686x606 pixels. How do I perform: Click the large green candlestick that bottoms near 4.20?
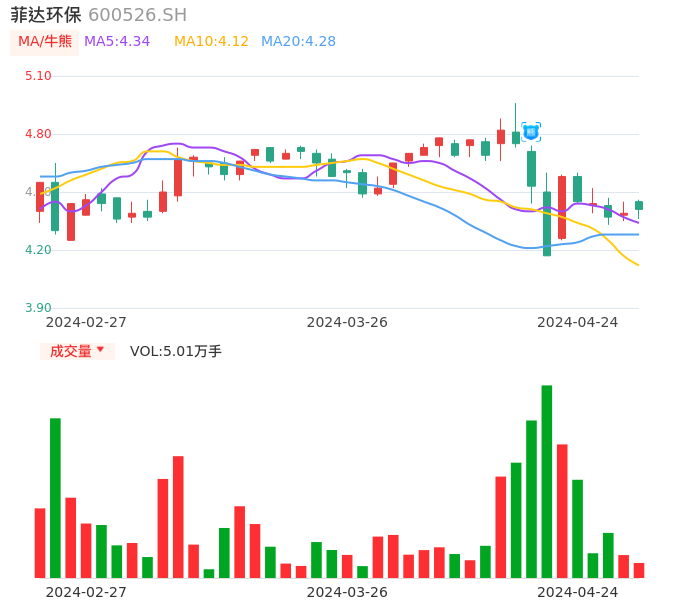(547, 223)
